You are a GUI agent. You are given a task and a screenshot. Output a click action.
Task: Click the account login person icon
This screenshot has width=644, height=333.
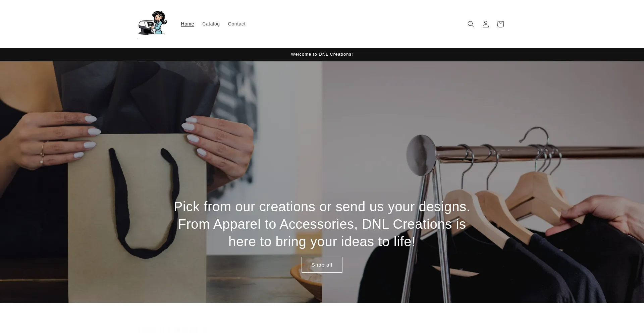[485, 24]
